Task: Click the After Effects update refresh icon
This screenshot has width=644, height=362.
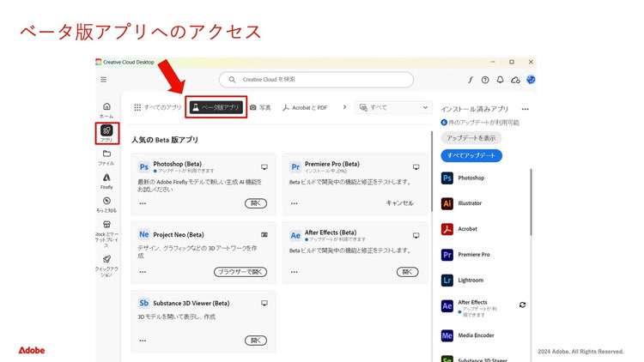Action: tap(522, 305)
